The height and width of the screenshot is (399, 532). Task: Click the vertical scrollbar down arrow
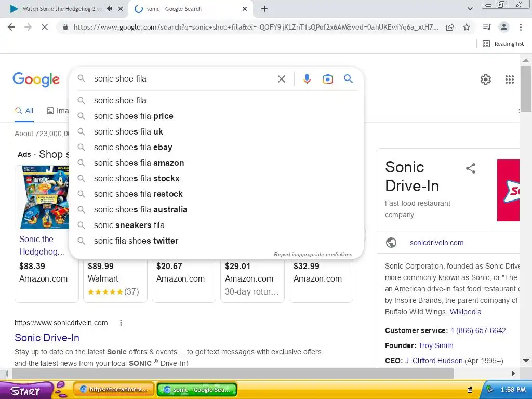click(526, 361)
